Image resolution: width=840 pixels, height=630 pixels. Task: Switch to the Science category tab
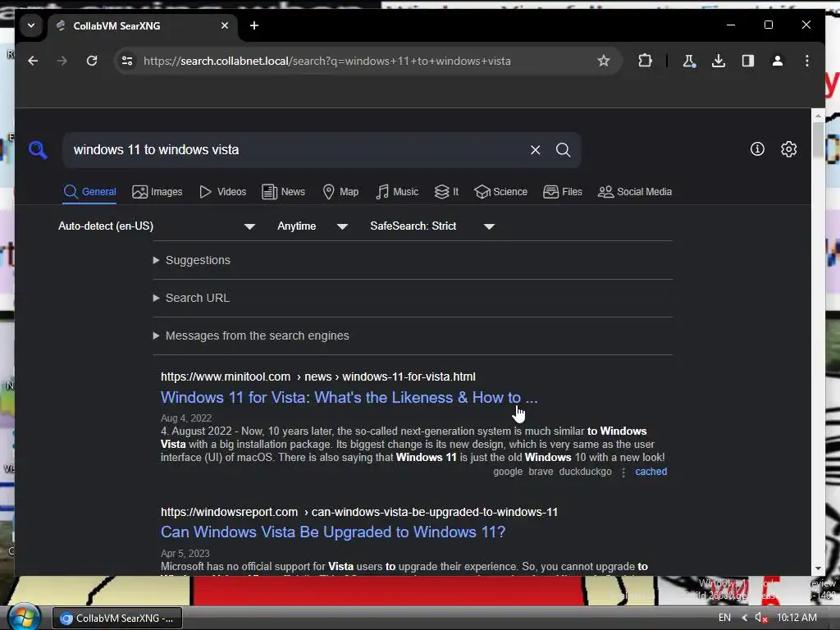pos(501,192)
